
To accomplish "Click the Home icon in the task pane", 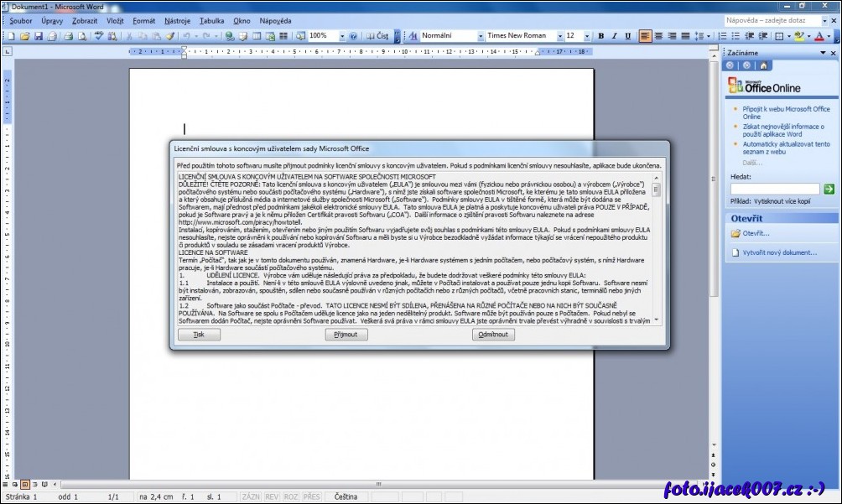I will [764, 65].
